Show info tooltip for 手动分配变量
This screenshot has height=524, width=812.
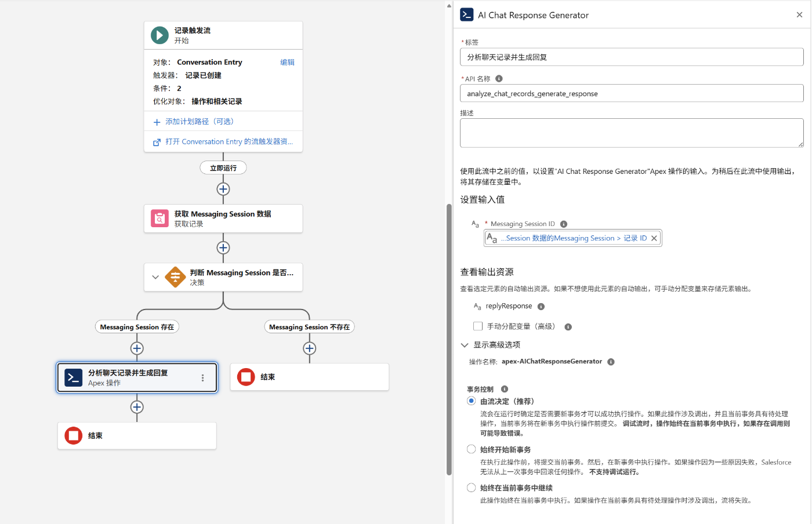tap(568, 327)
